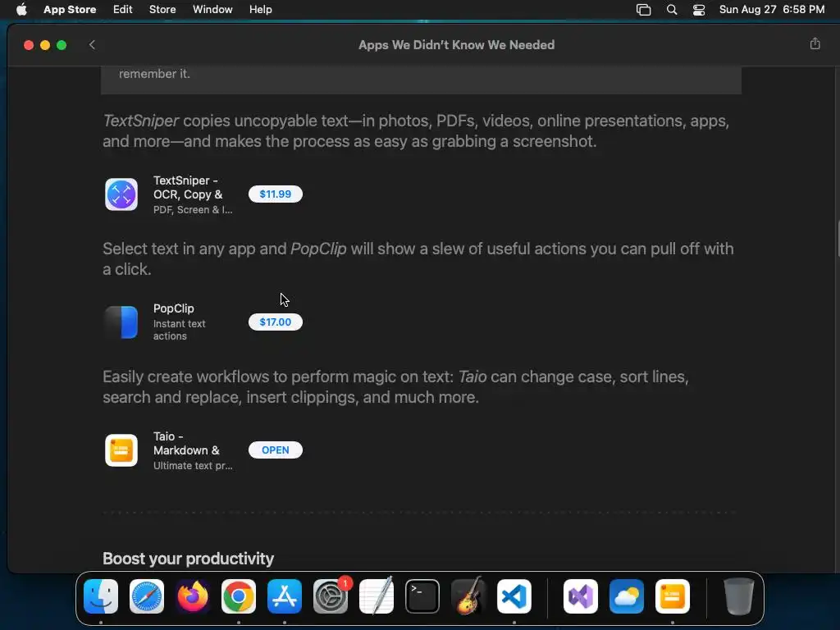Click the 'Instant text actions' subtitle
The image size is (840, 630).
[179, 330]
